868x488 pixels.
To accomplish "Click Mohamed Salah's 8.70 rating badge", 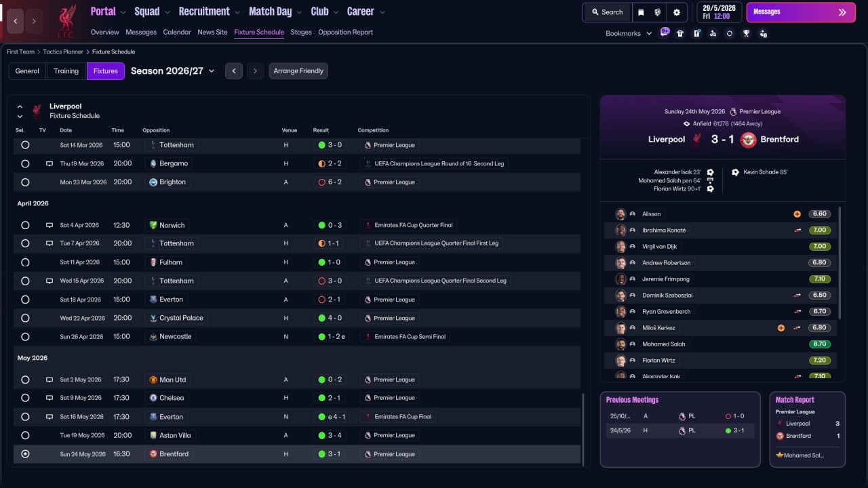I will 819,344.
